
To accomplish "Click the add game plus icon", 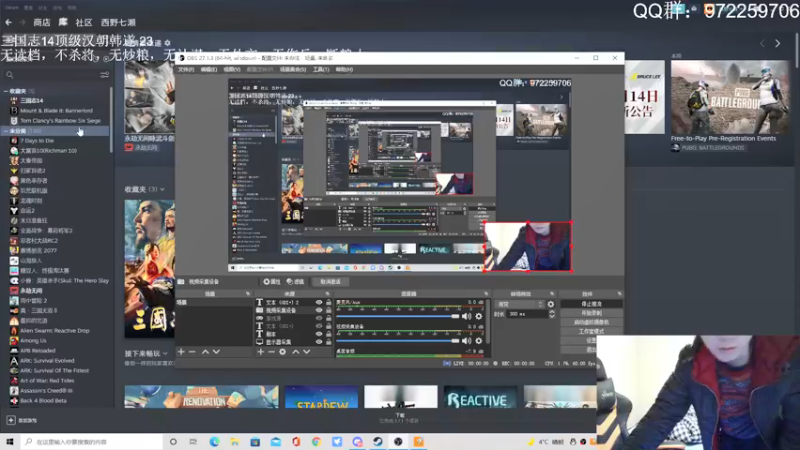I will (x=11, y=420).
